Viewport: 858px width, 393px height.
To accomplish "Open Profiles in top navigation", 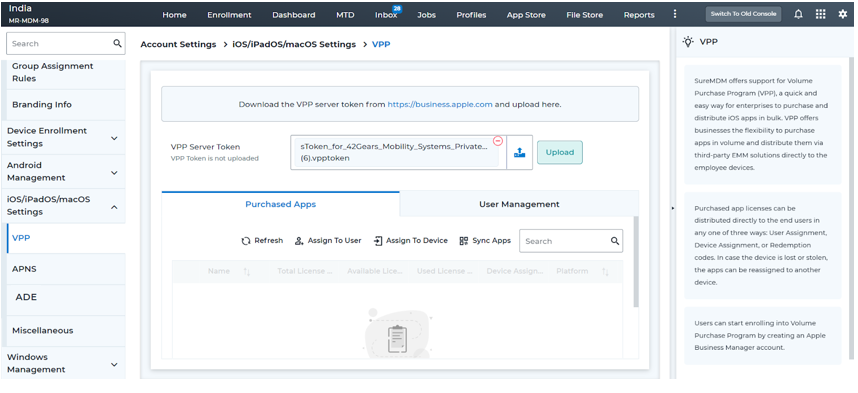I will click(x=471, y=15).
